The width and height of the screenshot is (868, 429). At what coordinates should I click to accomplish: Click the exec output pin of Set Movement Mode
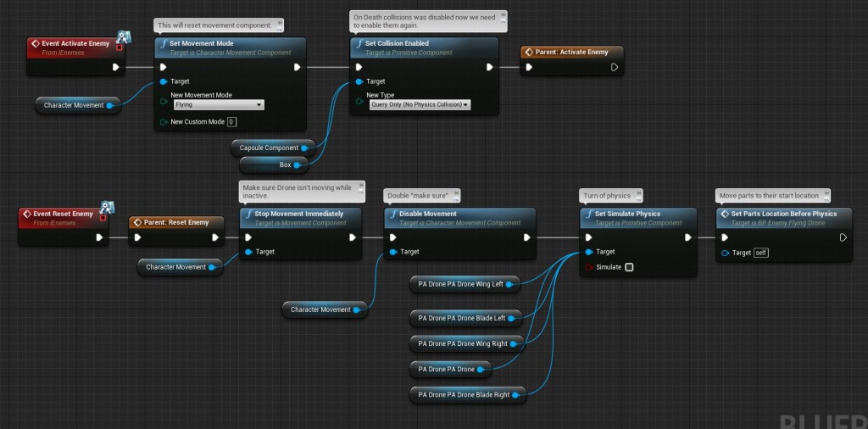pos(298,67)
